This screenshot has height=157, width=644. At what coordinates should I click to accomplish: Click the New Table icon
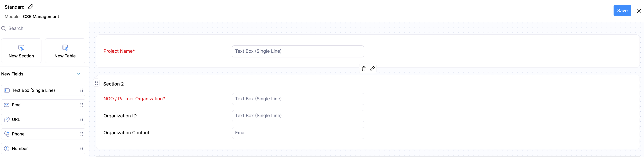(65, 48)
